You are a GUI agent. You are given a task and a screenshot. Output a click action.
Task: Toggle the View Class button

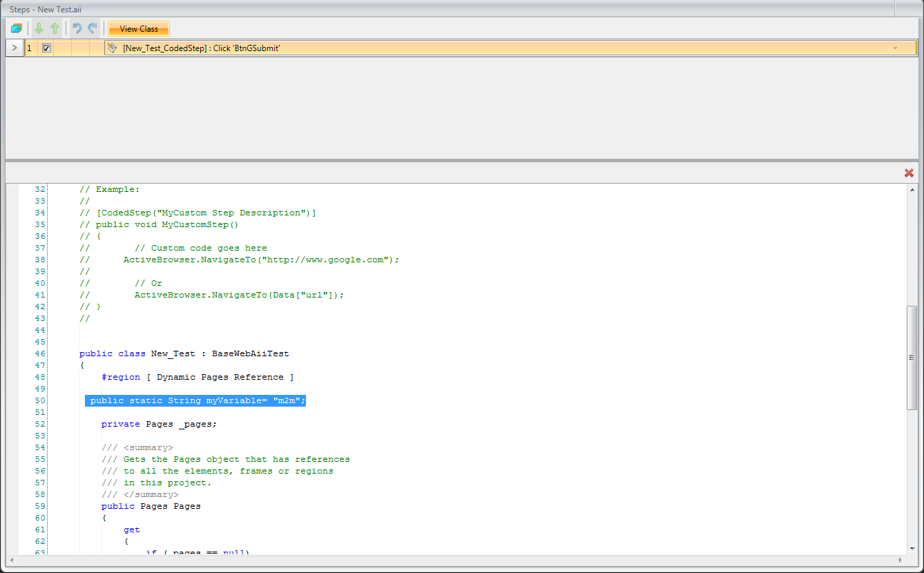click(139, 28)
